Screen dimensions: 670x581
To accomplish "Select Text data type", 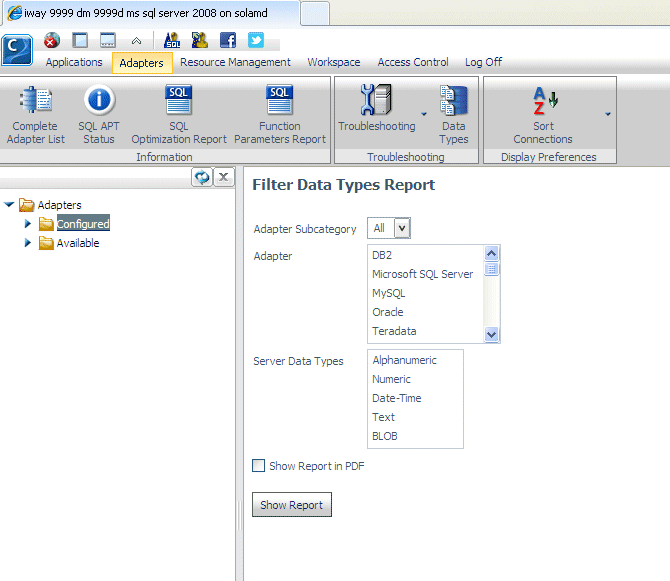I will click(x=415, y=417).
